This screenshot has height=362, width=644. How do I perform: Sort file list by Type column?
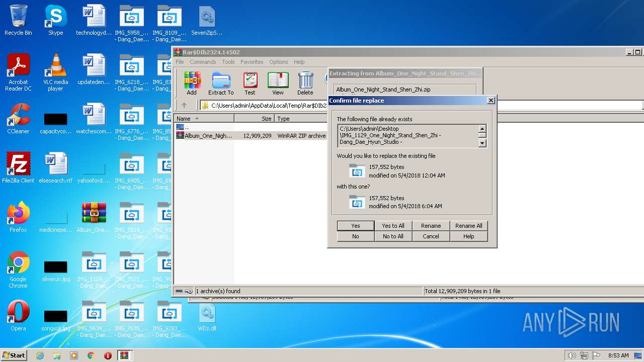click(301, 119)
